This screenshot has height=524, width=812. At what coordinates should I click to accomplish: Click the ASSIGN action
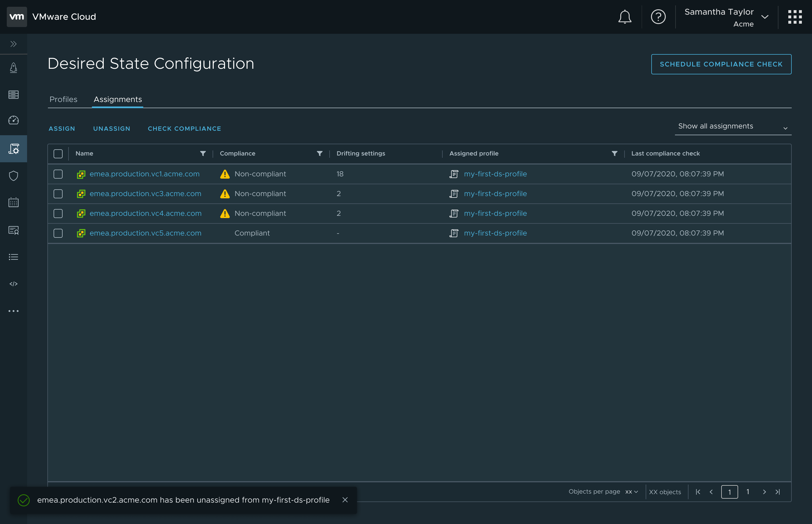pyautogui.click(x=62, y=129)
